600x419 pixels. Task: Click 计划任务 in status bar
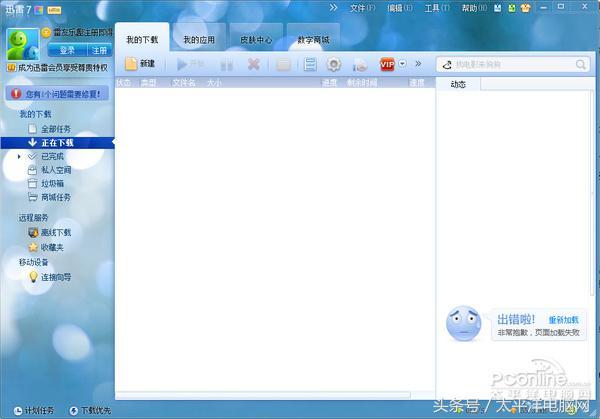click(x=34, y=411)
